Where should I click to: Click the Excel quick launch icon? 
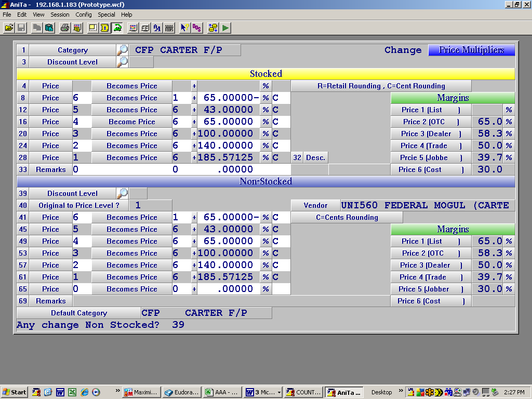coord(72,392)
